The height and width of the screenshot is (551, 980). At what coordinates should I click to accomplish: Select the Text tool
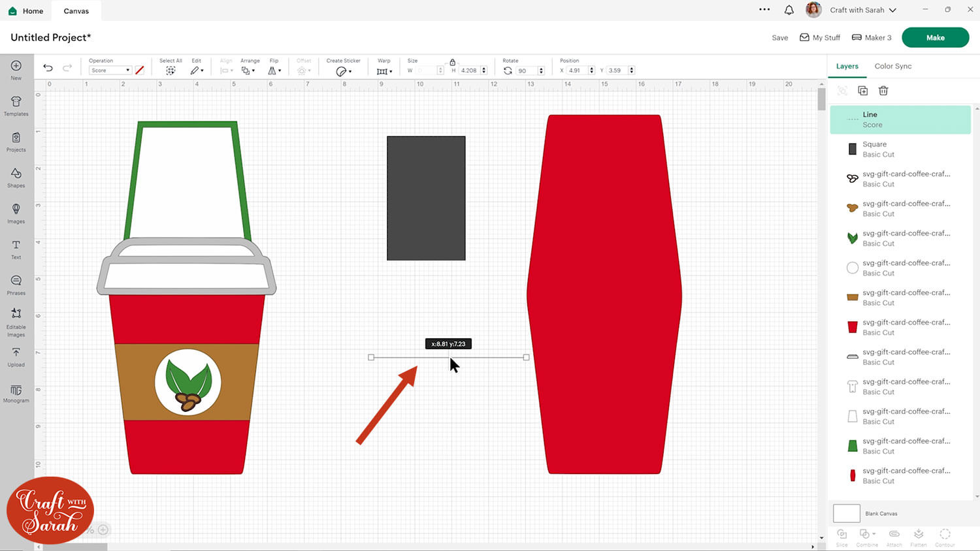[16, 249]
